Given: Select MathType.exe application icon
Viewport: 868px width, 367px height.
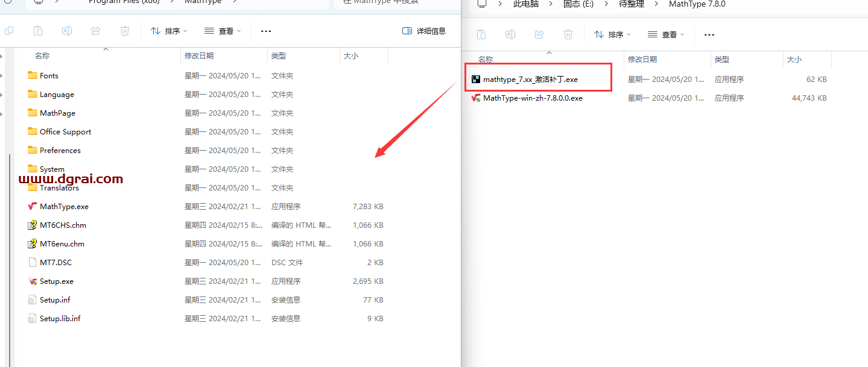Looking at the screenshot, I should tap(33, 206).
